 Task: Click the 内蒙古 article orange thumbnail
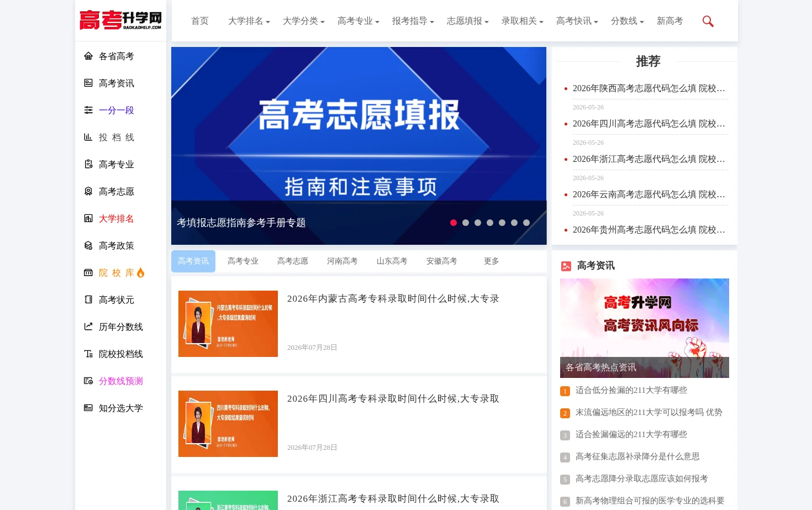tap(228, 324)
